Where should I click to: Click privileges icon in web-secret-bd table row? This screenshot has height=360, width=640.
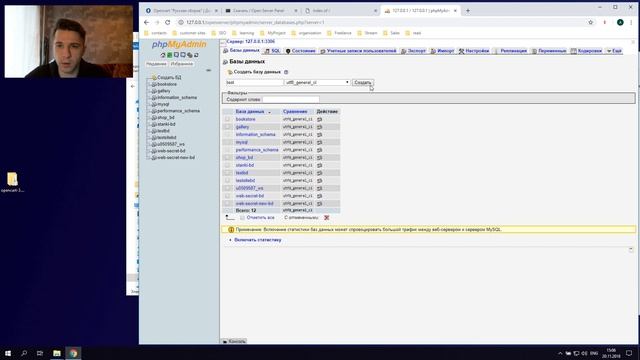point(320,196)
